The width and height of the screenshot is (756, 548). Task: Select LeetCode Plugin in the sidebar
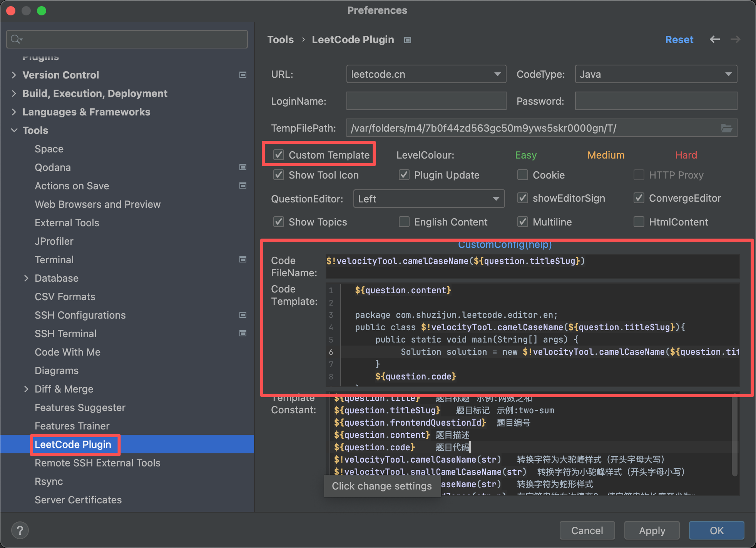(73, 444)
